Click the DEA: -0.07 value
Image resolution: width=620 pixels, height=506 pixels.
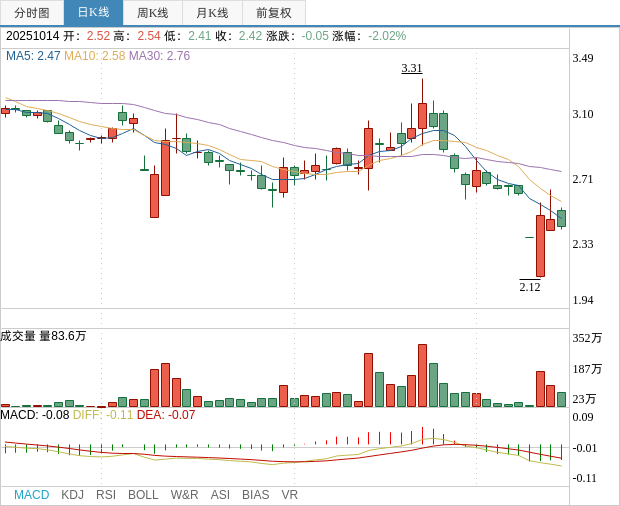(x=166, y=415)
